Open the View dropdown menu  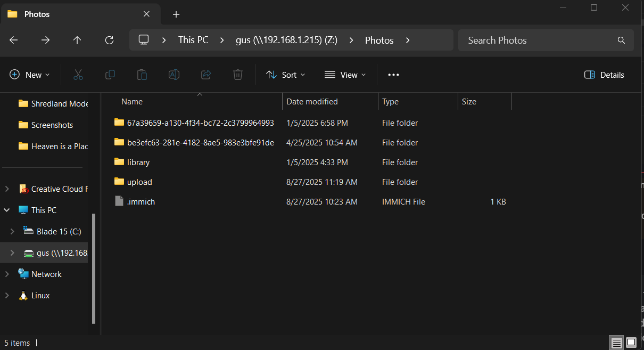pyautogui.click(x=345, y=75)
